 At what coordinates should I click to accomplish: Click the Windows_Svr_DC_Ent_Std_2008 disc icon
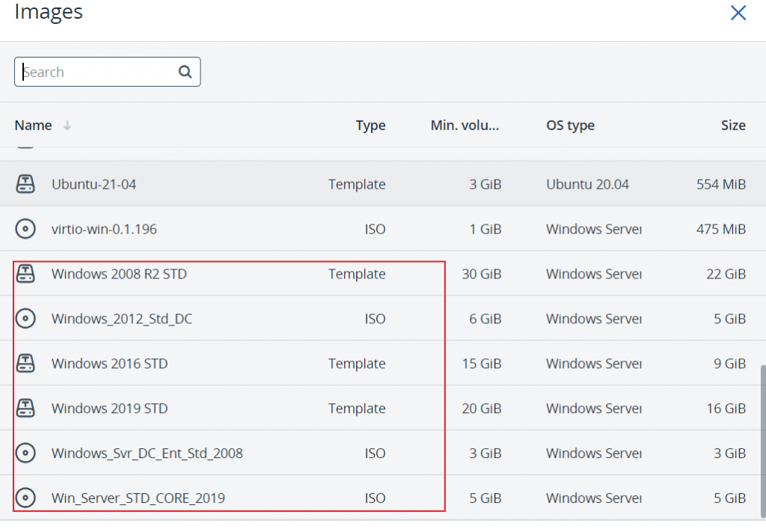click(25, 453)
